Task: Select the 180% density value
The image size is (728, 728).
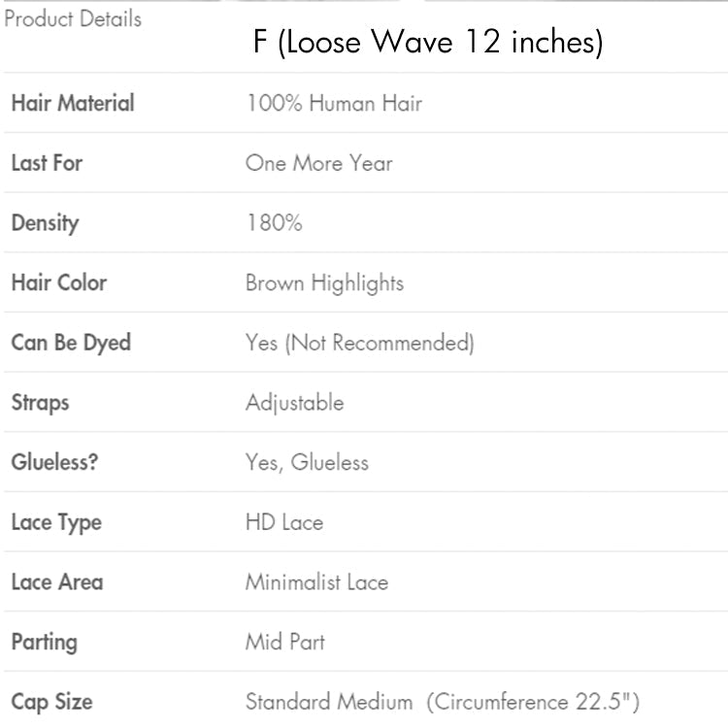Action: pyautogui.click(x=274, y=223)
